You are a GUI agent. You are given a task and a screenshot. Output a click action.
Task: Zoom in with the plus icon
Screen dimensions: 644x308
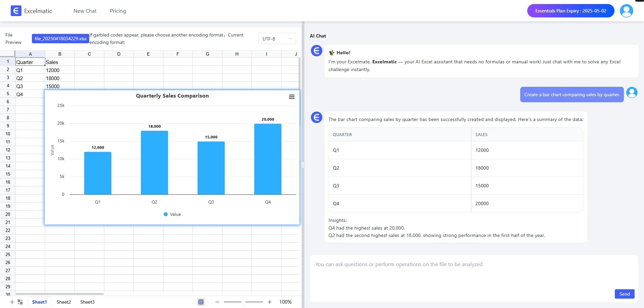point(270,302)
